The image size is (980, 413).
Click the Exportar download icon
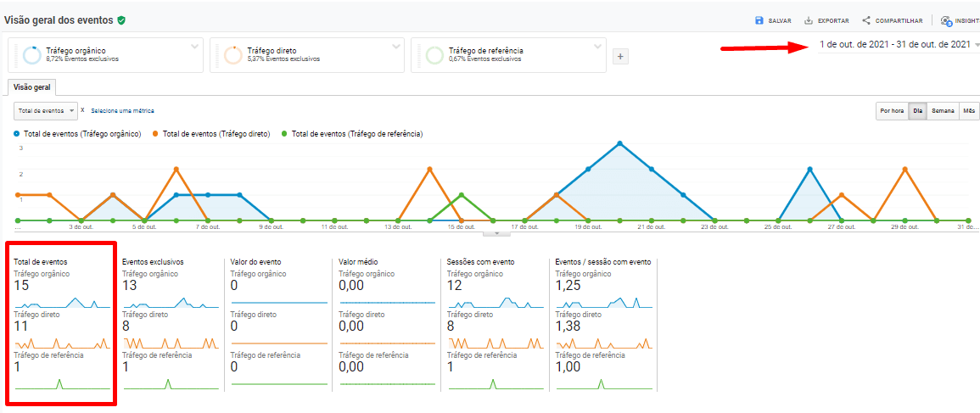pyautogui.click(x=809, y=20)
